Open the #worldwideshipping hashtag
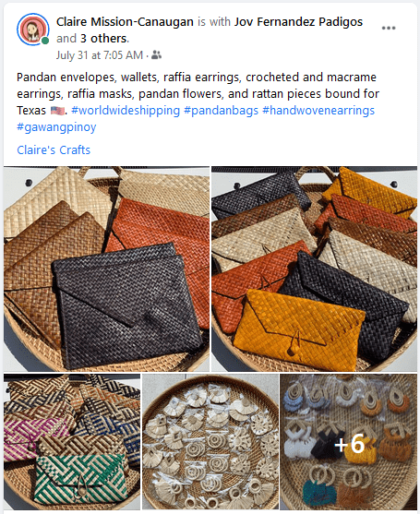The image size is (420, 514). (x=126, y=111)
